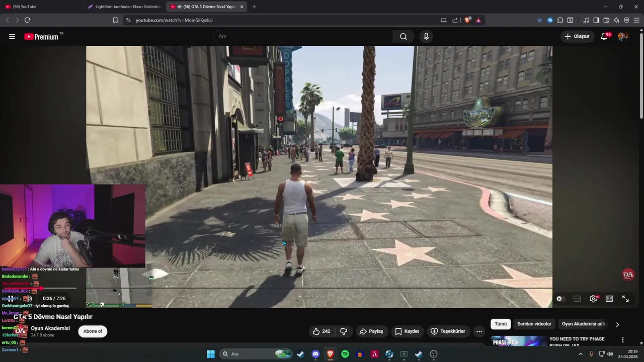Enter fullscreen mode
The image size is (644, 362).
click(625, 299)
